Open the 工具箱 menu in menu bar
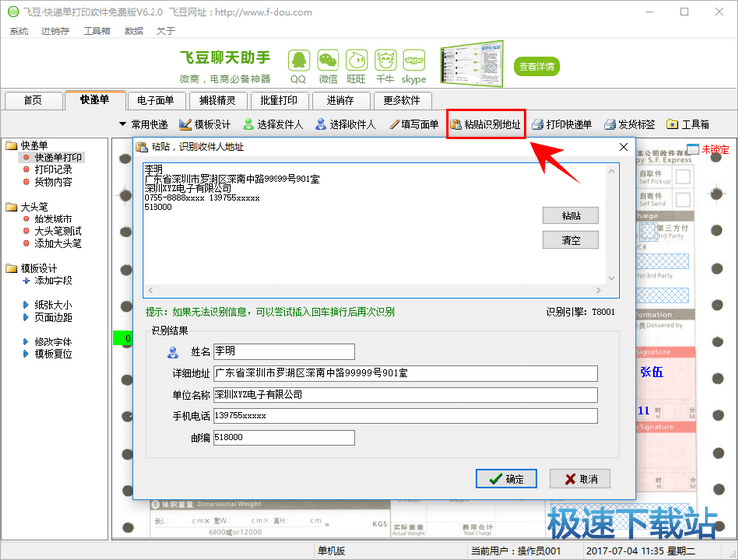738x560 pixels. (97, 31)
